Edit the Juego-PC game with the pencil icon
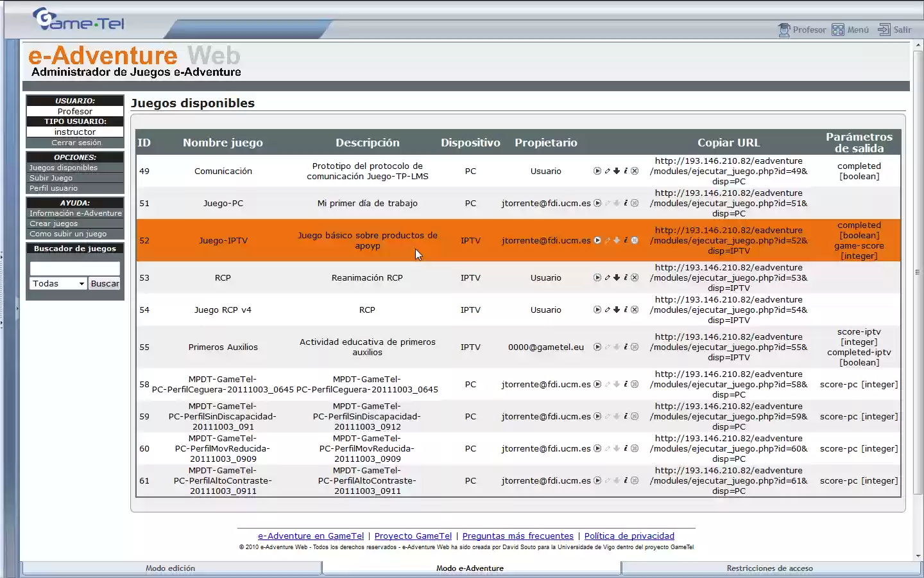The image size is (924, 578). pos(607,203)
